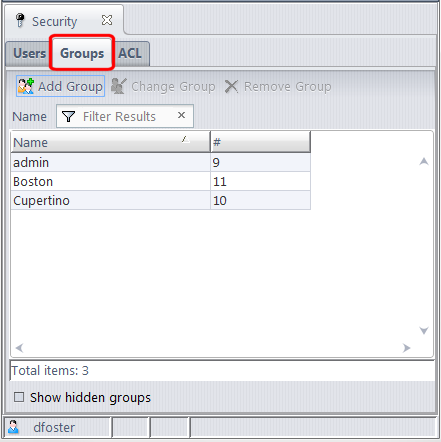Click the filter funnel icon
This screenshot has height=442, width=441.
68,116
